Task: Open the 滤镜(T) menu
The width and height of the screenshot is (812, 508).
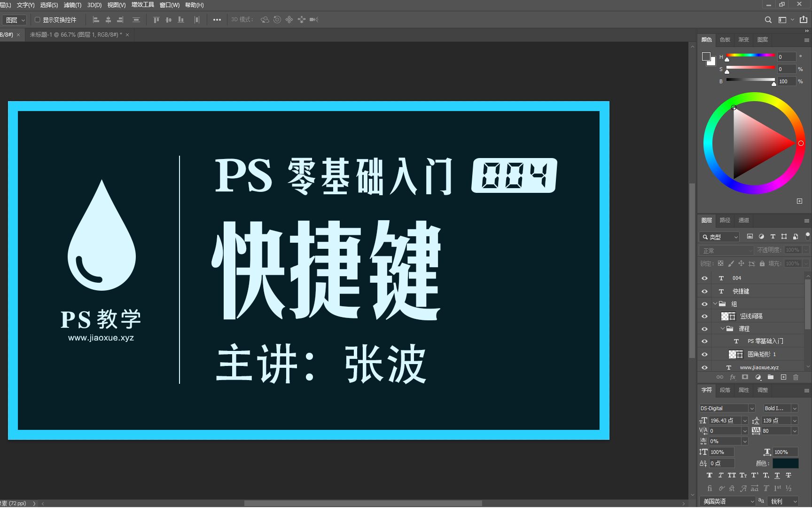Action: 72,5
